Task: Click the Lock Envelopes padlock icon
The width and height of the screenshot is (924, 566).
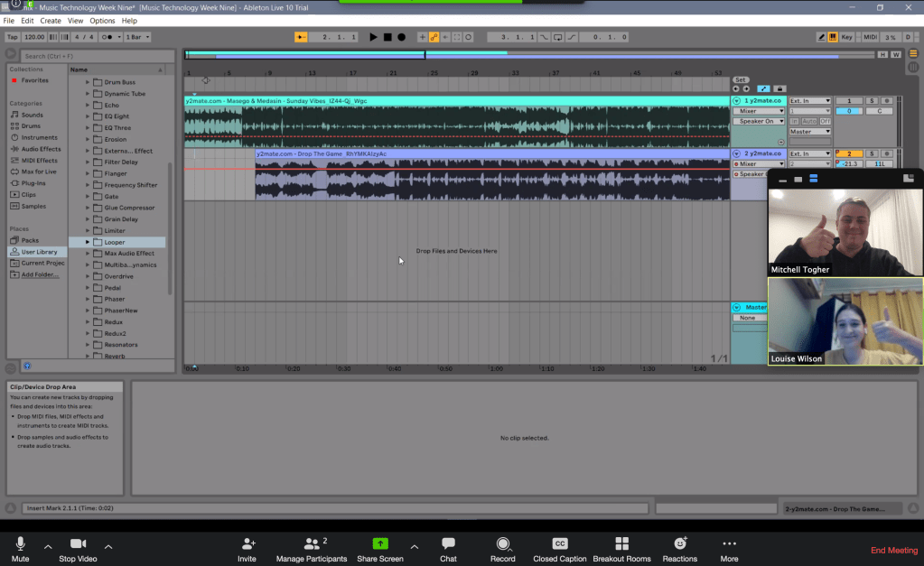Action: coord(779,88)
